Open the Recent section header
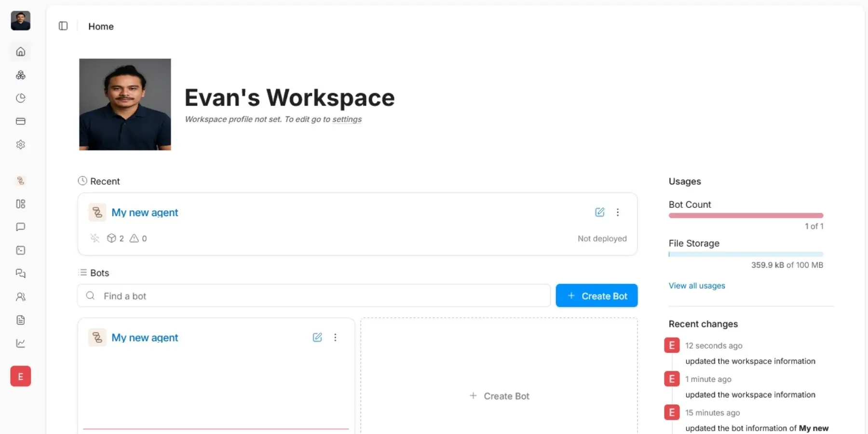 (x=98, y=181)
